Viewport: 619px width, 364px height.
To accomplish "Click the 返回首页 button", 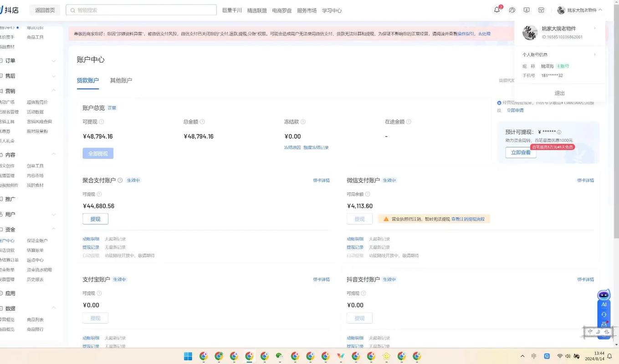I will (45, 10).
